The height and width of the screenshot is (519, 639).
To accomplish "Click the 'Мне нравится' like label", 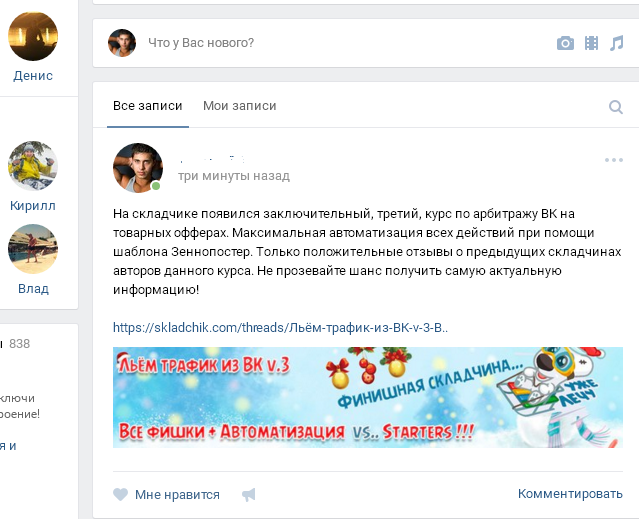I will (x=177, y=495).
